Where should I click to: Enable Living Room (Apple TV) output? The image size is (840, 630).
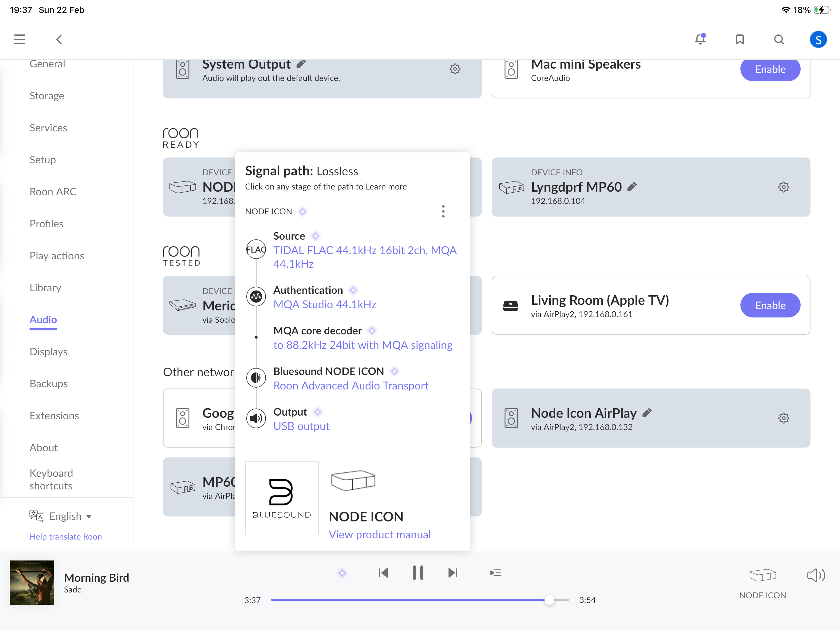pos(770,305)
